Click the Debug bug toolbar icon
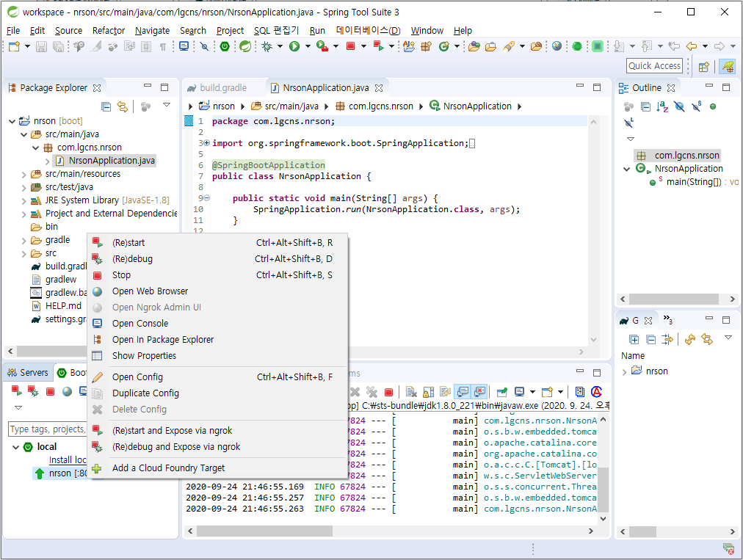This screenshot has width=743, height=560. (x=267, y=46)
